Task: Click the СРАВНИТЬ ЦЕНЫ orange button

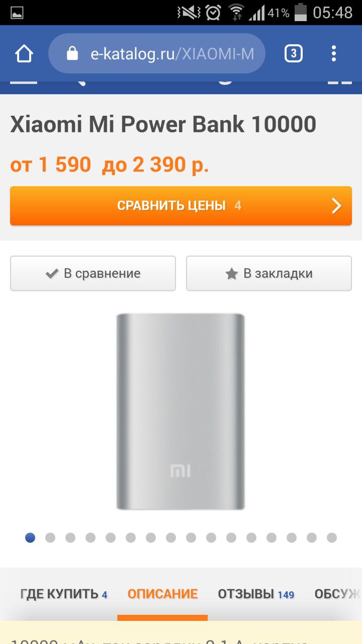Action: [181, 206]
